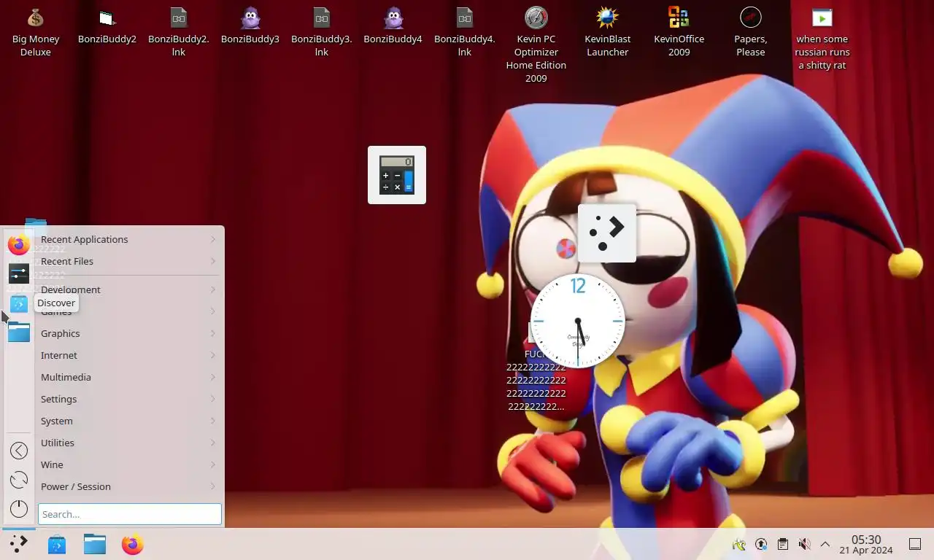The height and width of the screenshot is (560, 934).
Task: Open the Internet category
Action: 129,355
